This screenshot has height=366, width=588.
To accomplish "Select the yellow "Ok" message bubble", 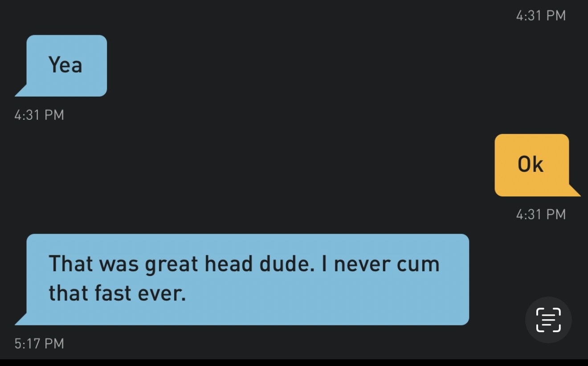I will pos(531,165).
